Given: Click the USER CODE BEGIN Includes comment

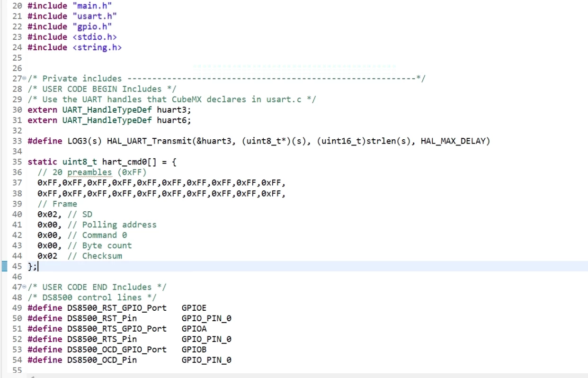Looking at the screenshot, I should (x=101, y=89).
